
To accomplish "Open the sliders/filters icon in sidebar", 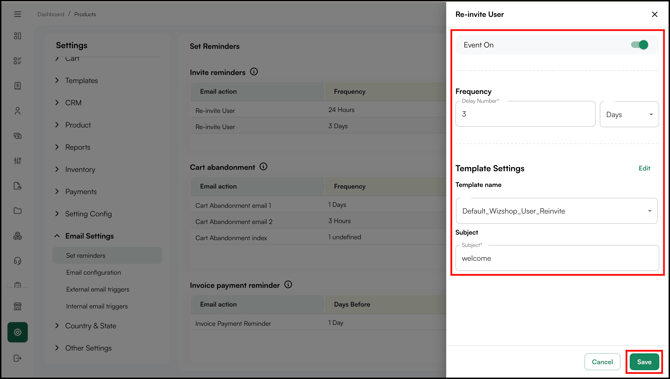I will click(x=18, y=161).
